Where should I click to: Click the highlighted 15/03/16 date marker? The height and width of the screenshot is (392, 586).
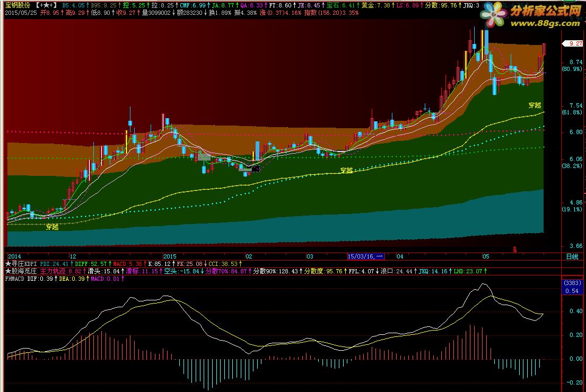coord(365,256)
